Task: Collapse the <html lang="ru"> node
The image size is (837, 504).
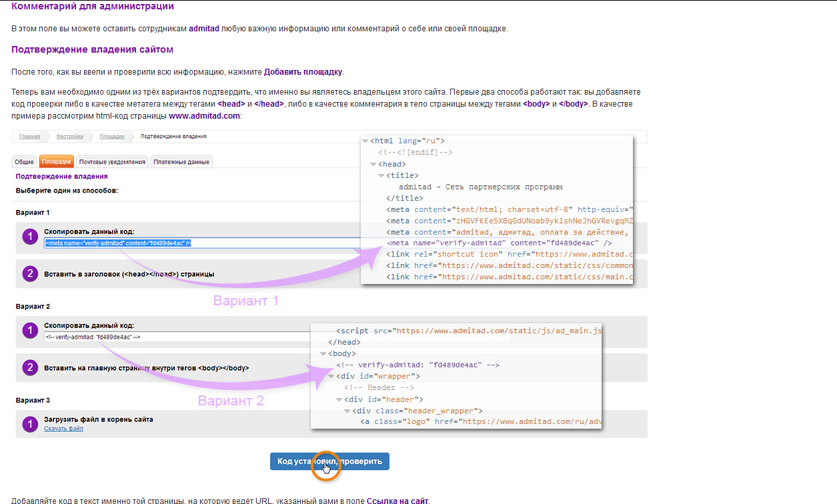Action: [365, 141]
